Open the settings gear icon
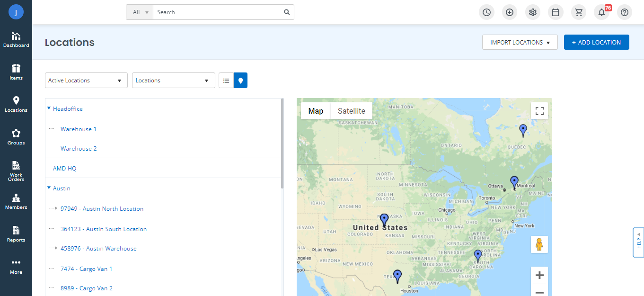This screenshot has height=296, width=644. (x=533, y=12)
